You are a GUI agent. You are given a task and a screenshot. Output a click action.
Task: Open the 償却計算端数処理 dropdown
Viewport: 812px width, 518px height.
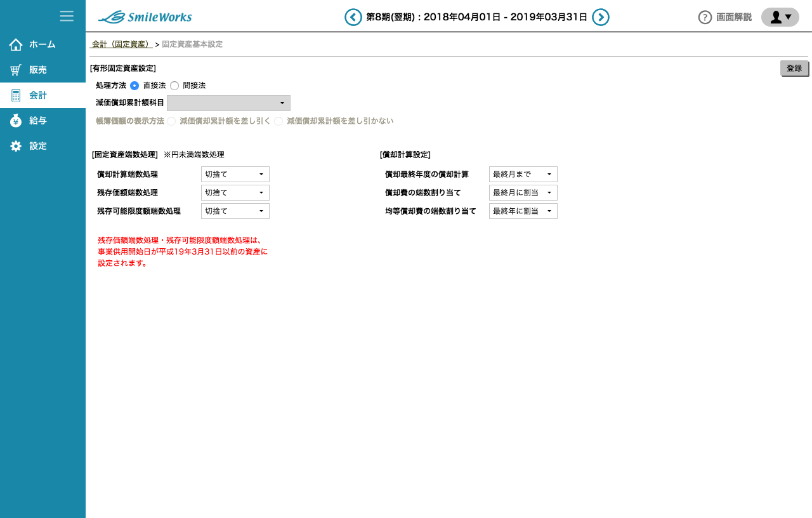(235, 174)
